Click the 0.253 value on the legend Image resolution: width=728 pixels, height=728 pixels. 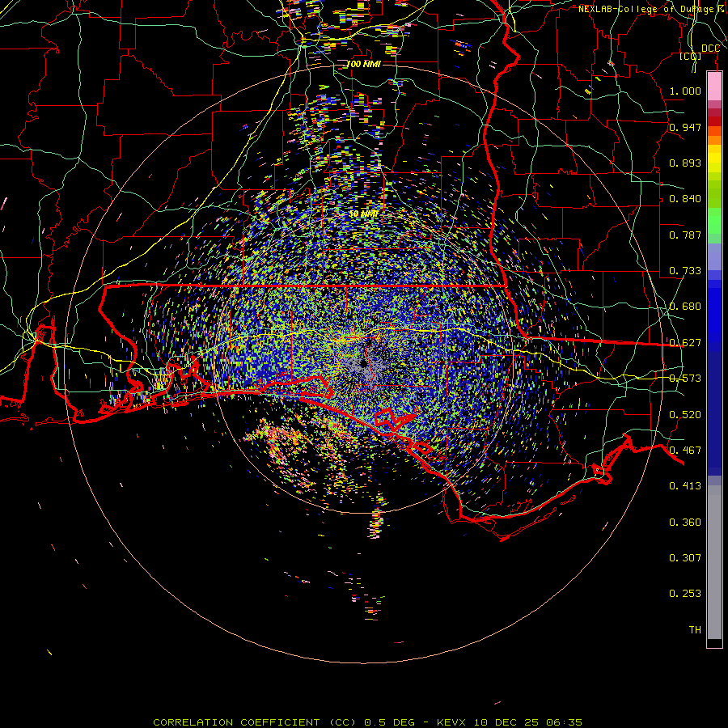[685, 594]
